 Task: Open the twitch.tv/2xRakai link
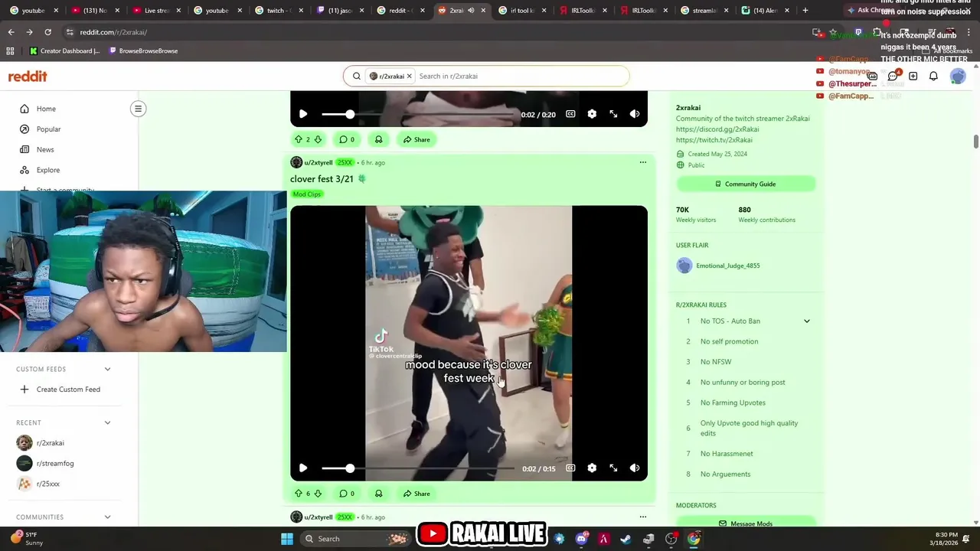pos(714,140)
